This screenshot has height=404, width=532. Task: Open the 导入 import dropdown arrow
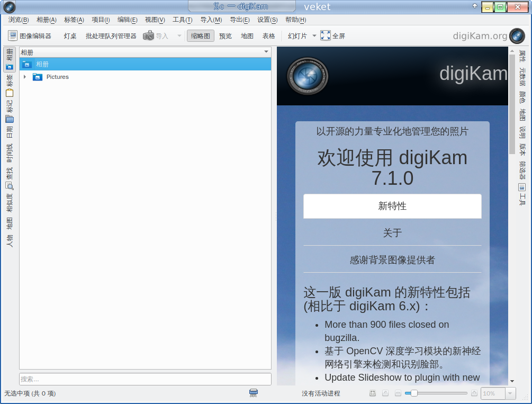pos(179,35)
